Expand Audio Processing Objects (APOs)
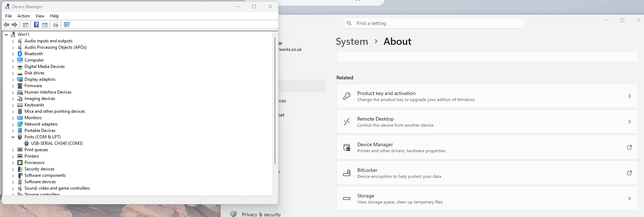The image size is (644, 217). point(13,48)
